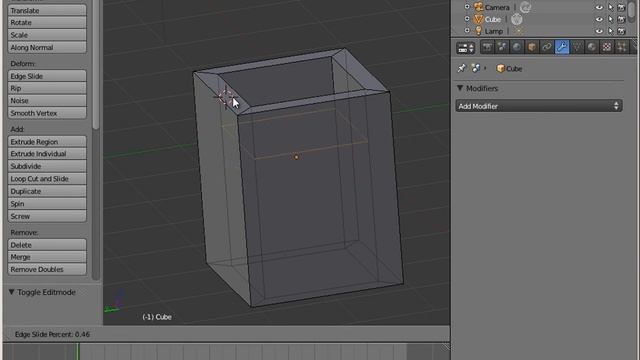
Task: Open the Particles properties tab
Action: click(622, 47)
